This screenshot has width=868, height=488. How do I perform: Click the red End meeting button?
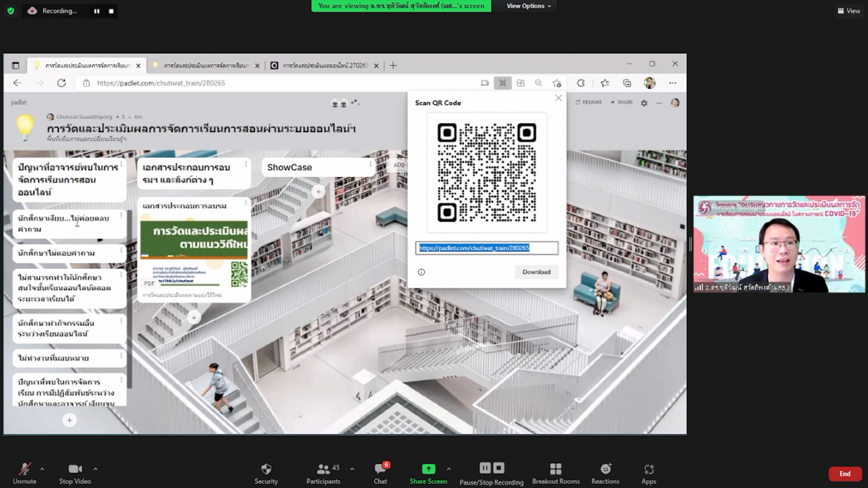coord(845,474)
